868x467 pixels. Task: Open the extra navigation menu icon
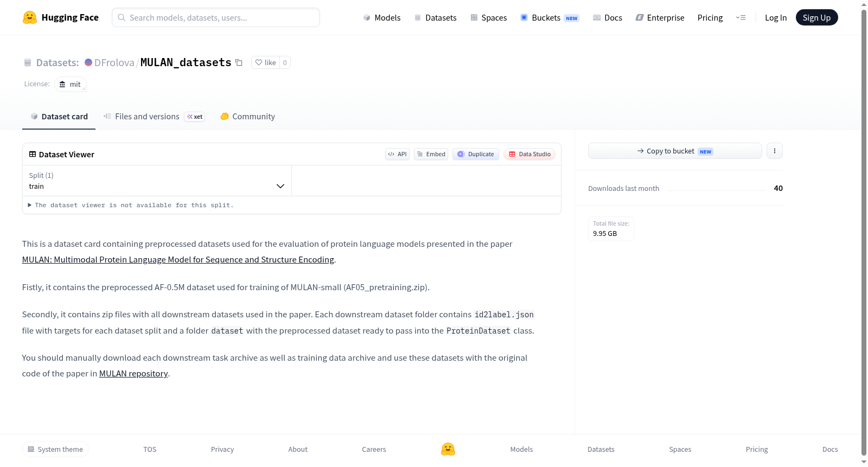(x=741, y=17)
